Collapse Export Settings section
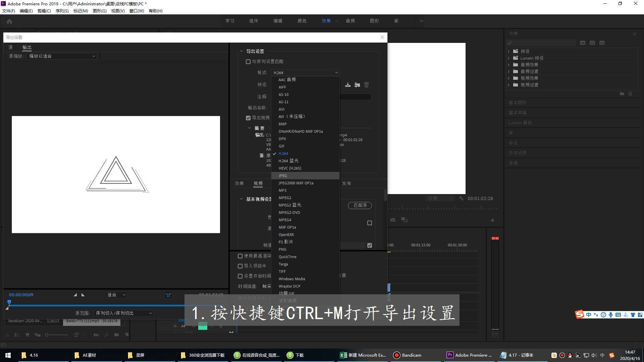This screenshot has width=644, height=362. pyautogui.click(x=241, y=51)
